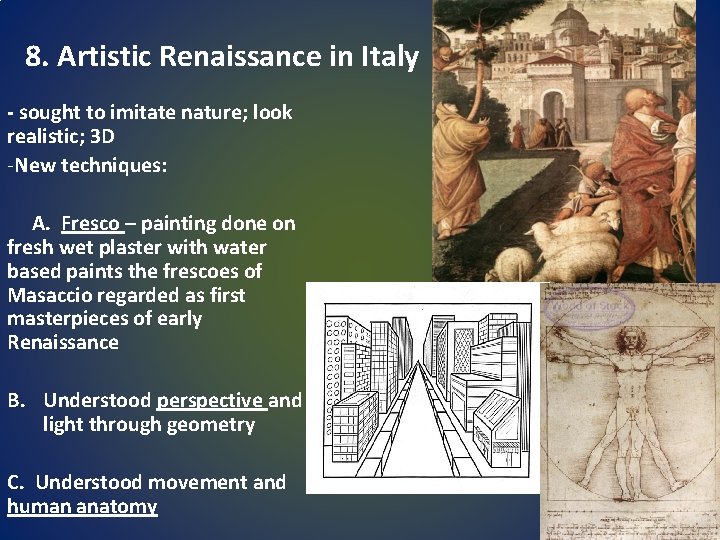720x540 pixels.
Task: Click the title "8. Artistic Renaissance in Italy"
Action: click(x=221, y=56)
